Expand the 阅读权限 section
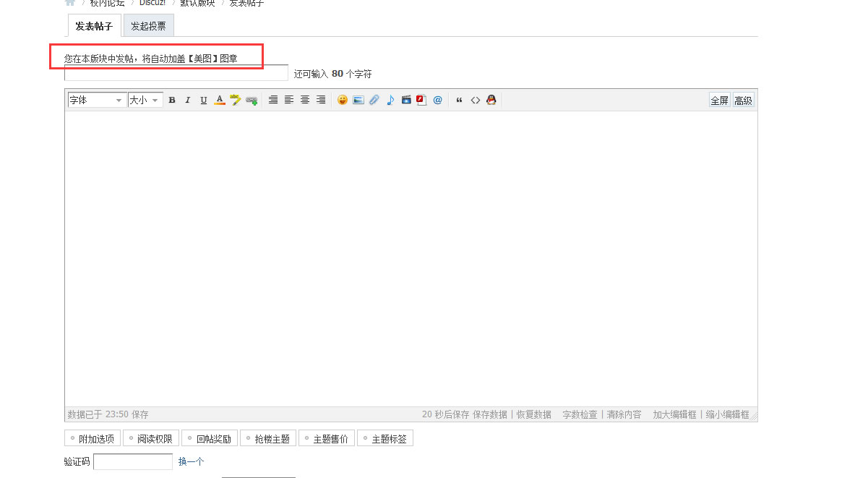This screenshot has height=478, width=868. click(x=151, y=439)
